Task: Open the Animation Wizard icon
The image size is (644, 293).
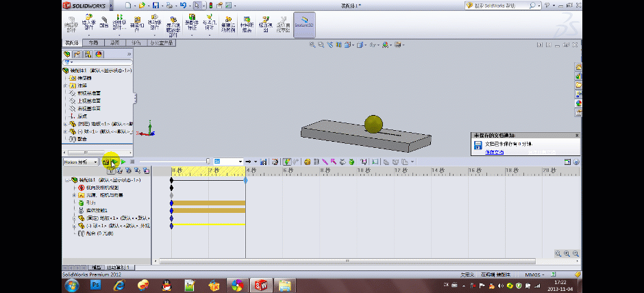Action: [x=275, y=162]
